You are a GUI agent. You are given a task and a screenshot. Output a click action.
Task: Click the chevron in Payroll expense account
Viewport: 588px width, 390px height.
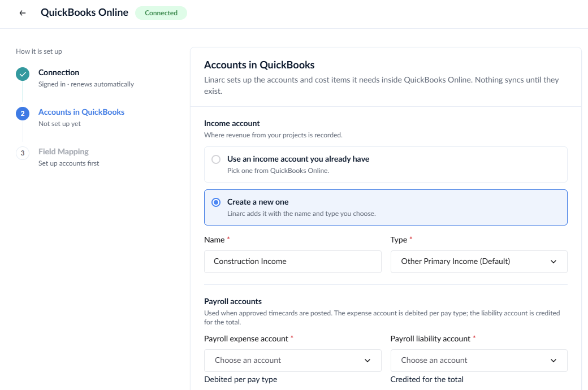click(x=367, y=361)
